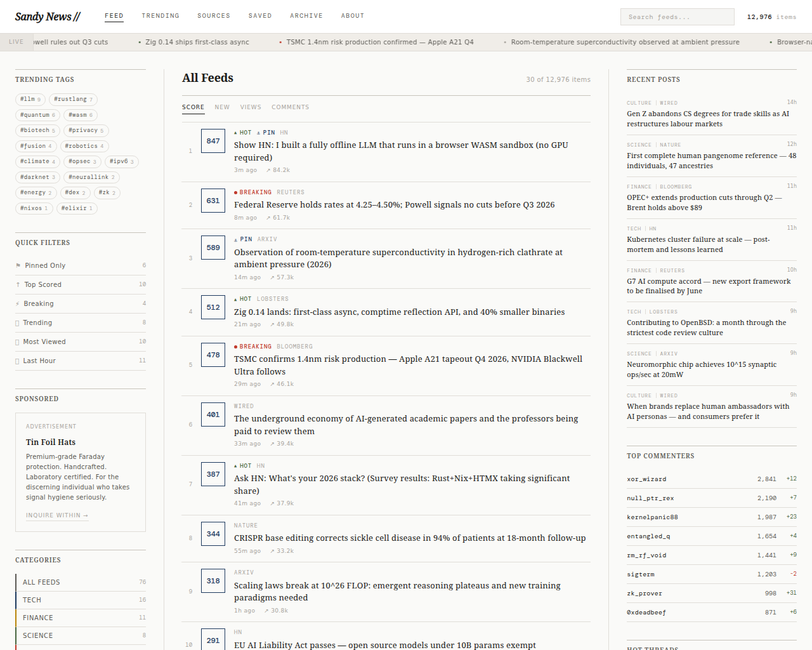
Task: Switch to the COMMENTS sort tab
Action: [x=291, y=107]
